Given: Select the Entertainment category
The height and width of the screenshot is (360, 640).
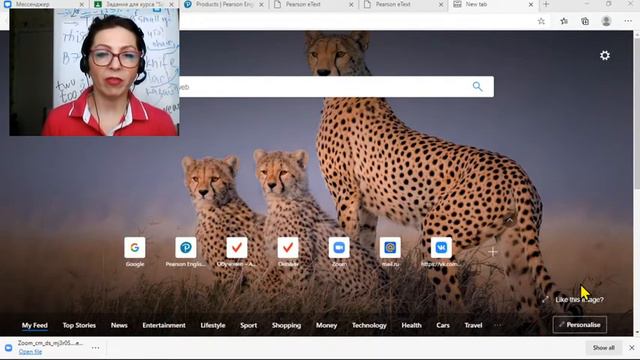Looking at the screenshot, I should point(164,325).
